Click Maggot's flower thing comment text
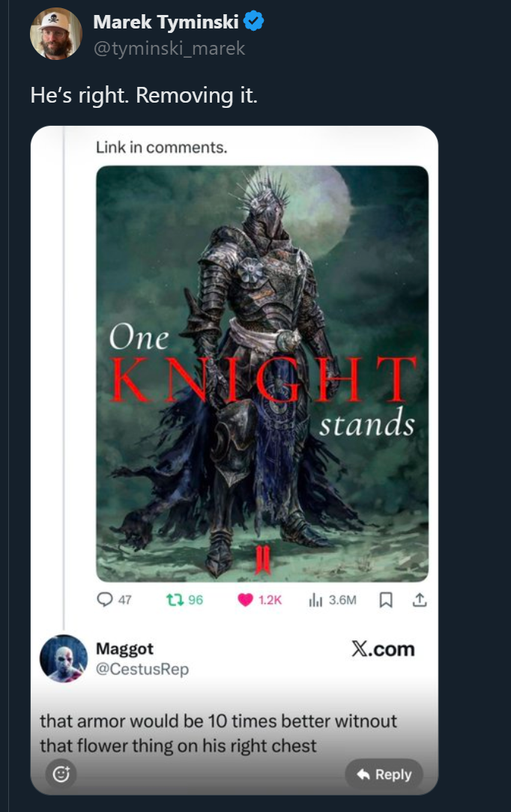This screenshot has width=511, height=812. pyautogui.click(x=219, y=733)
